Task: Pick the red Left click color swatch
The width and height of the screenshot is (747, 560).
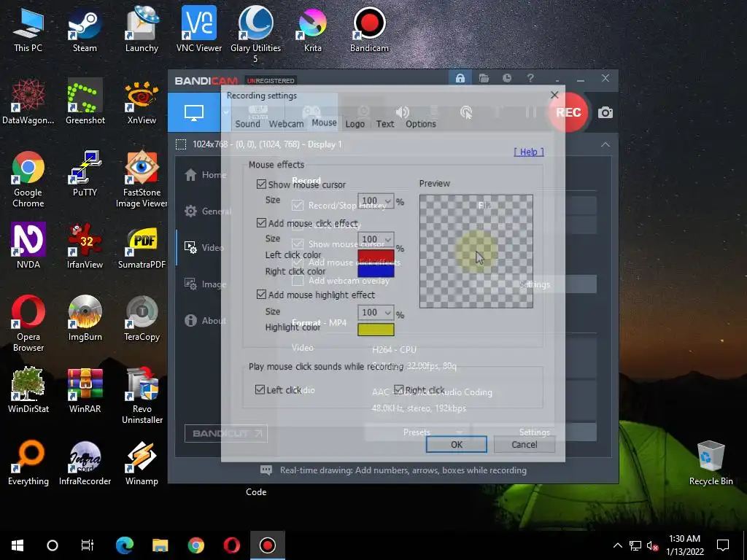Action: 376,256
